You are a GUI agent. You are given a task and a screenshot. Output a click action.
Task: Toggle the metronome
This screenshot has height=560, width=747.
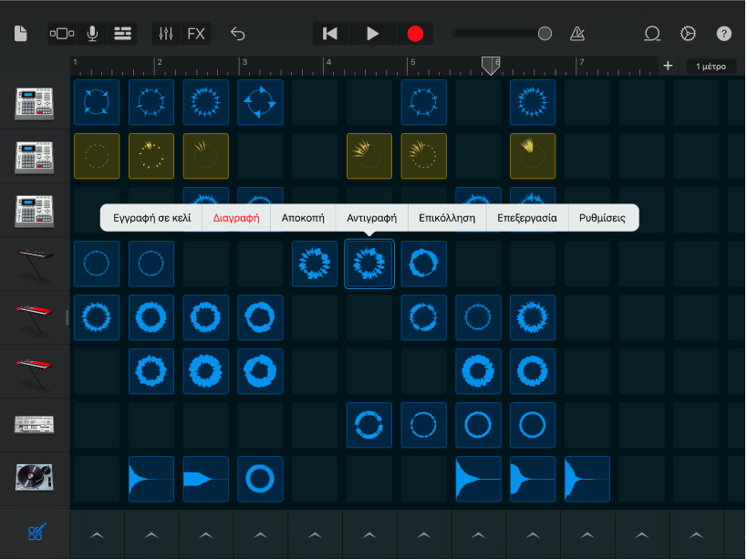[577, 34]
